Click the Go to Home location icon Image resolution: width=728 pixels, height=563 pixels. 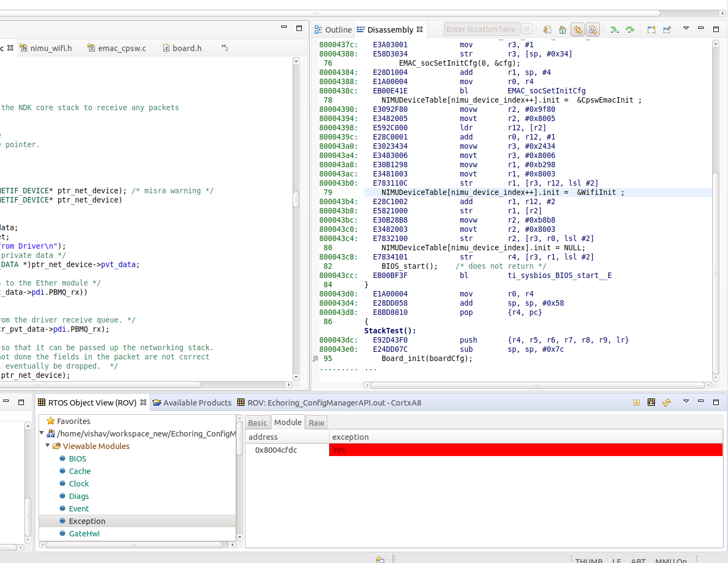click(x=562, y=30)
